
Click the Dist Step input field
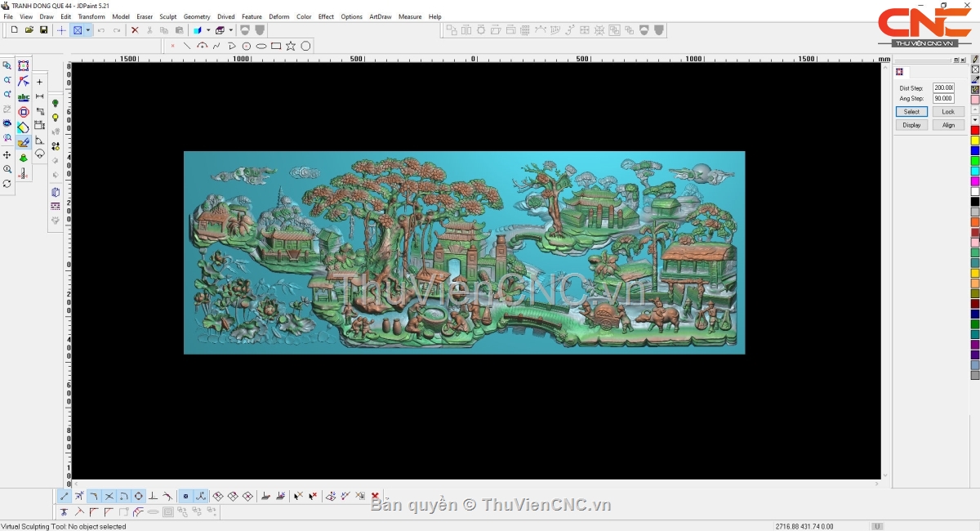click(x=943, y=87)
